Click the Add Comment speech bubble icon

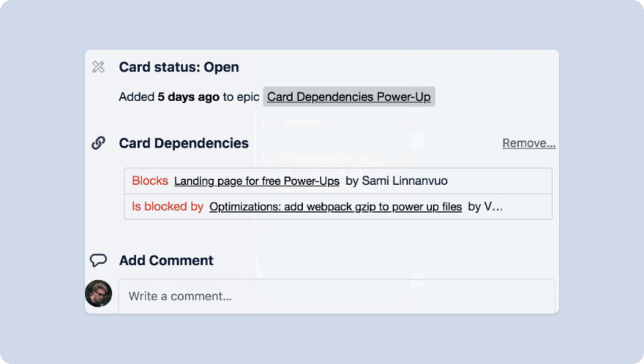coord(98,260)
